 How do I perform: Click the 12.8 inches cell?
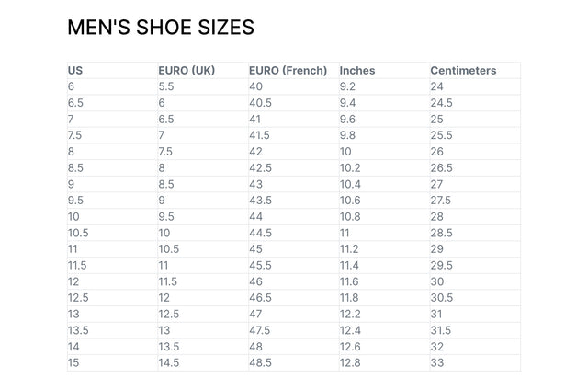(x=350, y=362)
